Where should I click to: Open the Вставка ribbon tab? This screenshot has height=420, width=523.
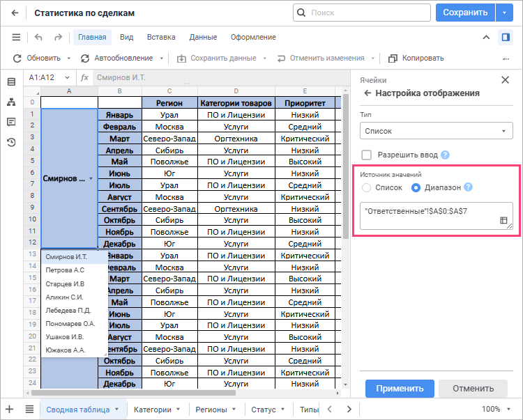pos(161,37)
